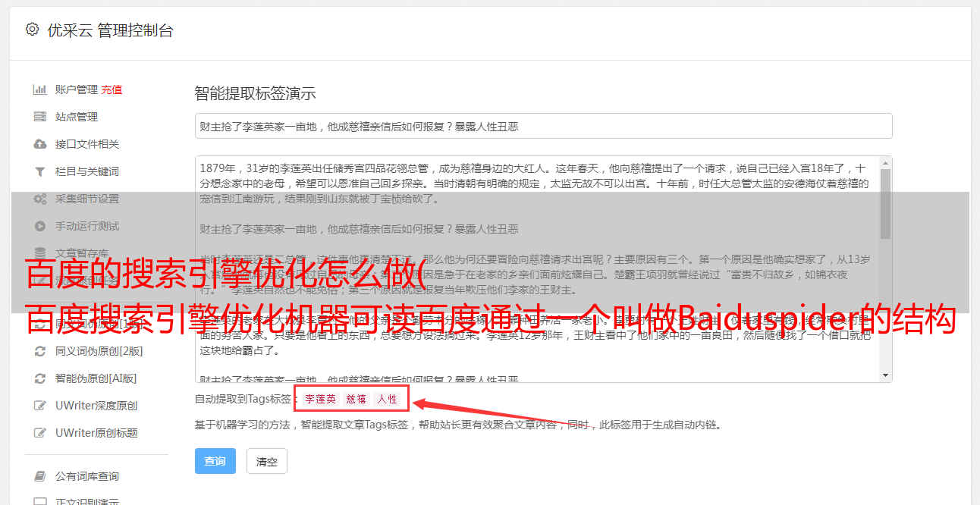The image size is (980, 505).
Task: Click the article title input field
Action: pyautogui.click(x=543, y=126)
